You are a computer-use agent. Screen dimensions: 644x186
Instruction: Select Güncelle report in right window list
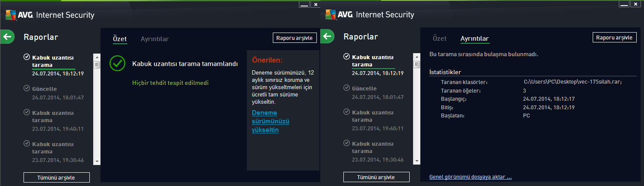click(x=378, y=93)
